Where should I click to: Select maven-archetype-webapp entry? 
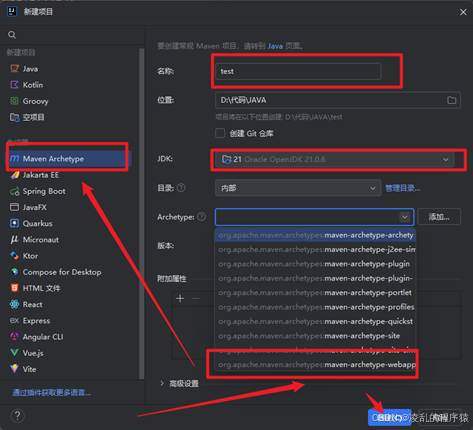(x=315, y=365)
